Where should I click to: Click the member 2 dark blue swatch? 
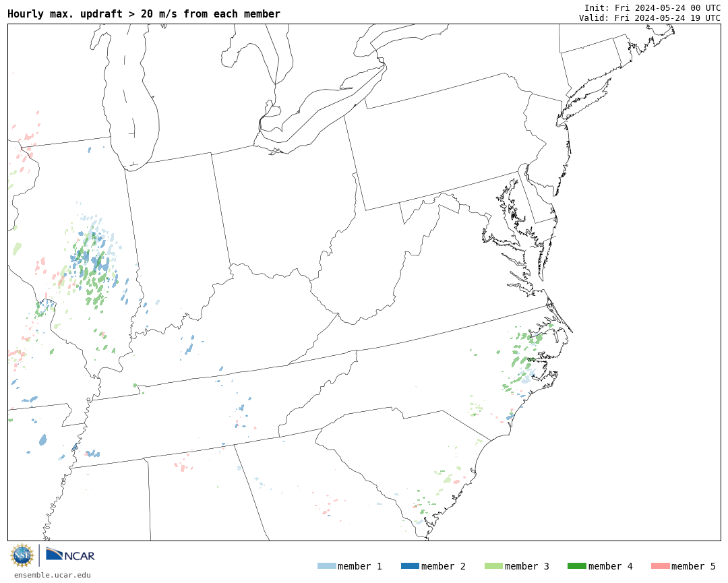(x=410, y=566)
